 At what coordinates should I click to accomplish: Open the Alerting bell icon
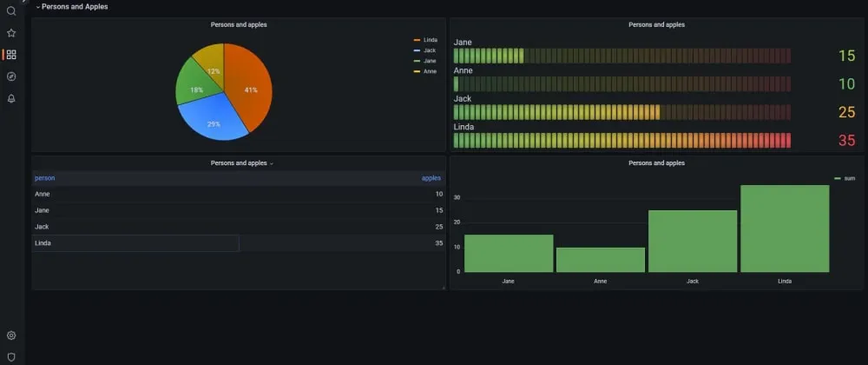11,98
